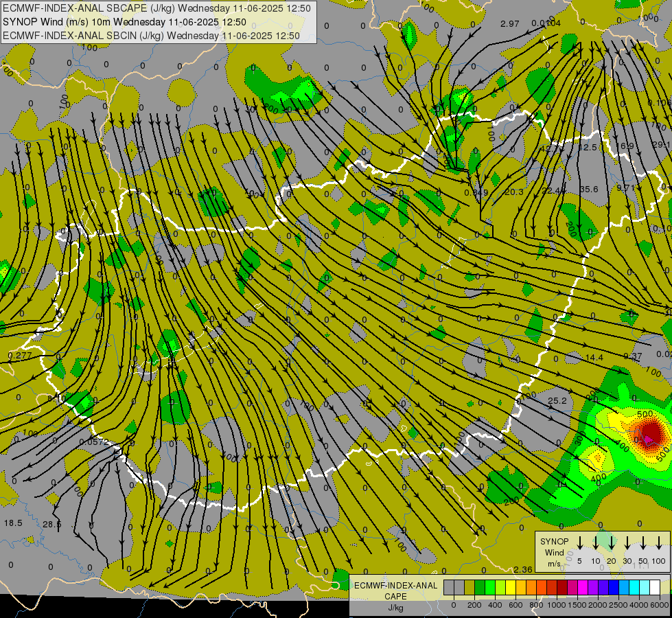Click the map value '25.2' in the southeast

click(x=557, y=400)
